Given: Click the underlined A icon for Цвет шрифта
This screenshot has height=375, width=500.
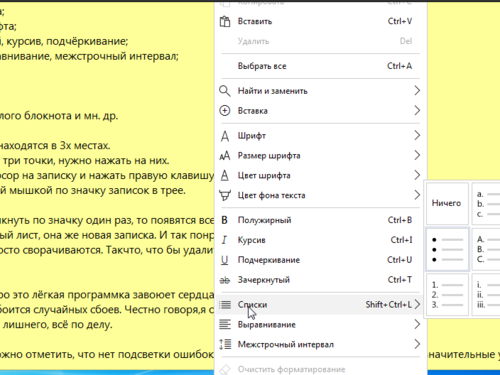Looking at the screenshot, I should click(225, 175).
